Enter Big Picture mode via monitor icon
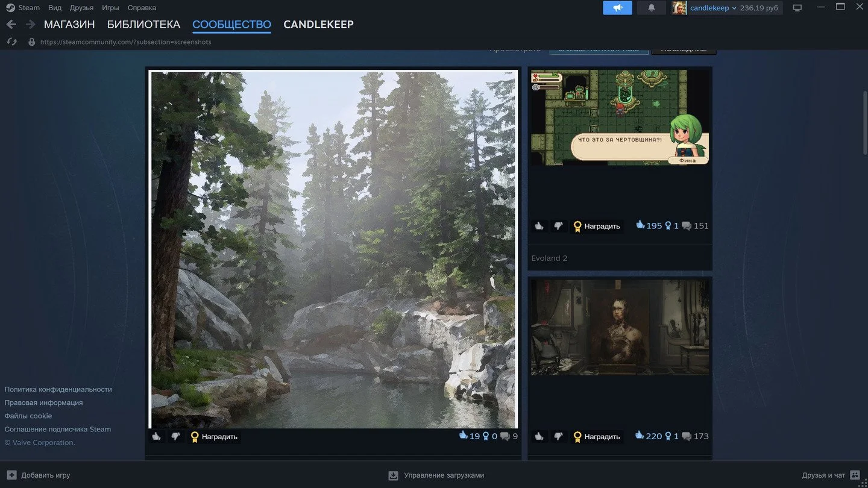The width and height of the screenshot is (868, 488). (x=797, y=8)
